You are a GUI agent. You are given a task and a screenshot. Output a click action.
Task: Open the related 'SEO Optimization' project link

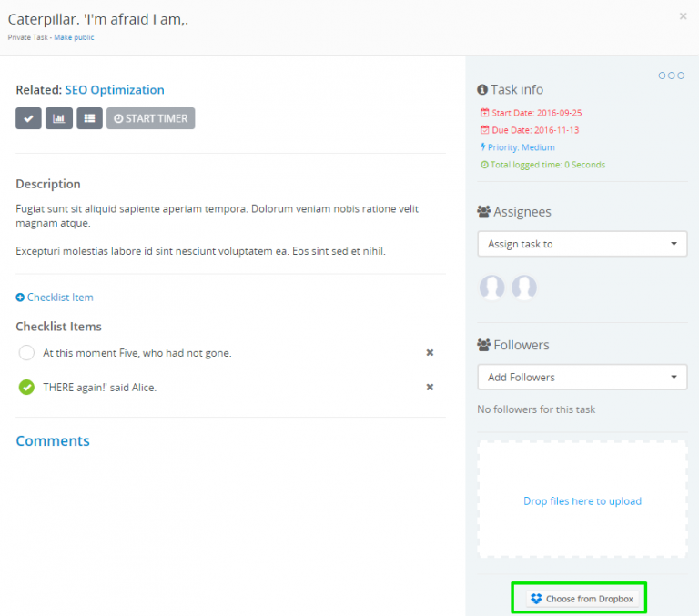115,90
